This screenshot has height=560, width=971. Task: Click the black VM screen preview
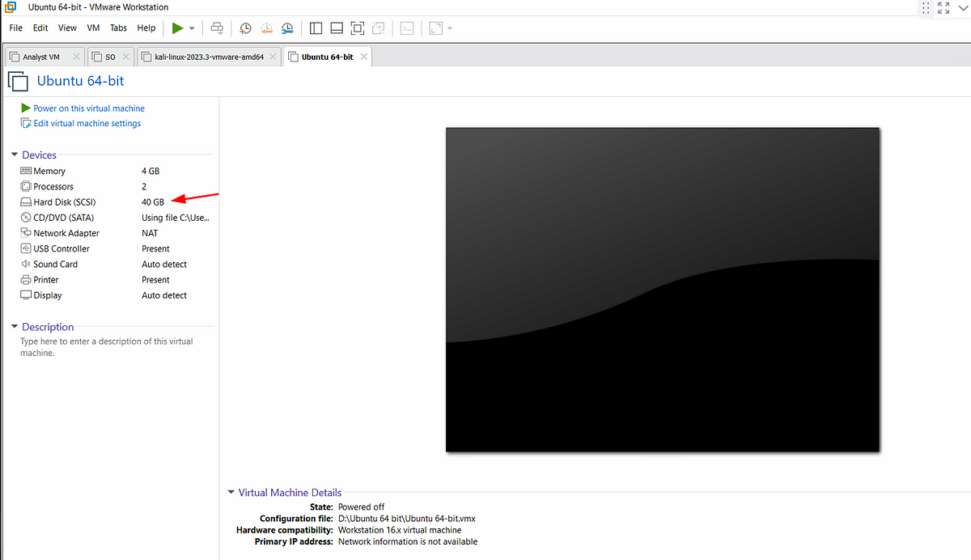coord(663,289)
